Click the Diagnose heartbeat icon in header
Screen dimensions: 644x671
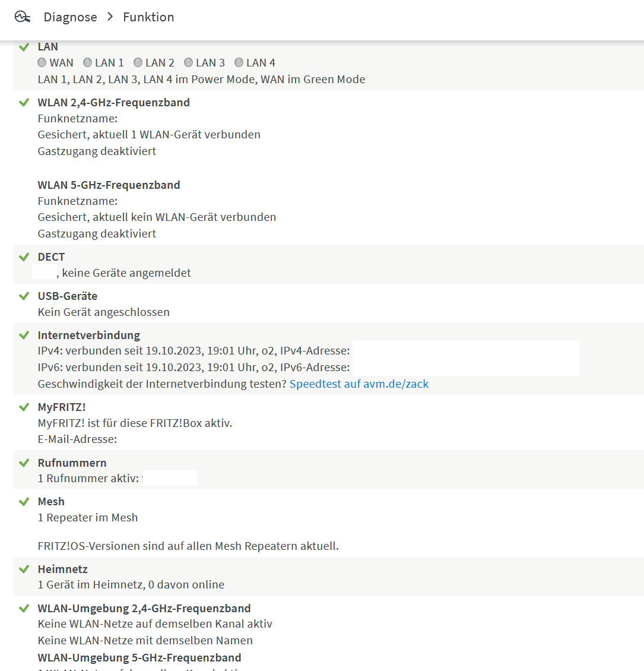click(22, 17)
